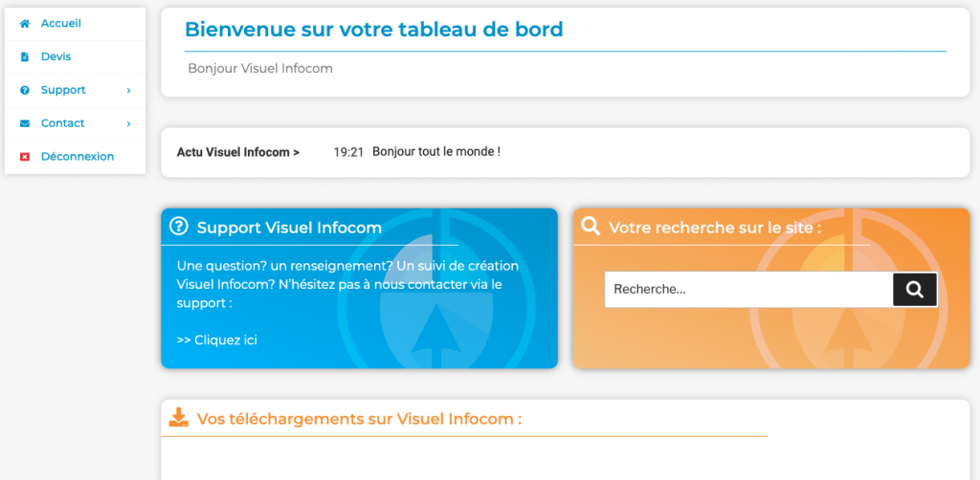Expand the Contact submenu chevron
The image size is (980, 480).
point(128,123)
